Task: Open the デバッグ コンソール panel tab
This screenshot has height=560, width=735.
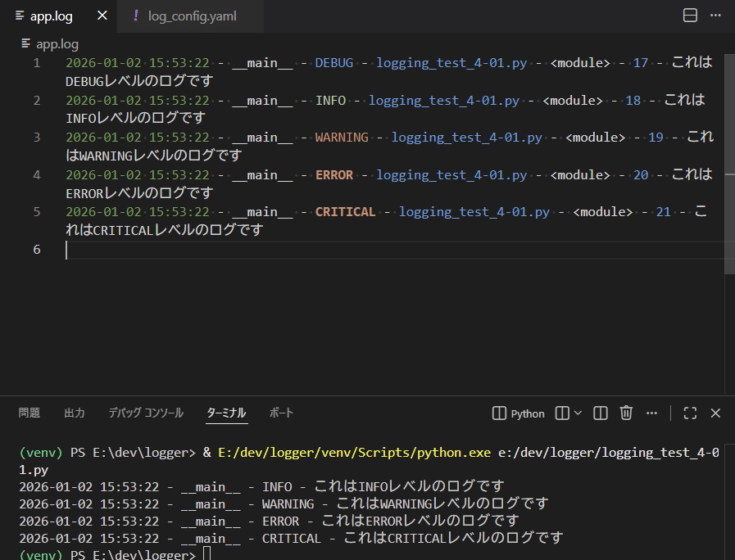Action: coord(146,413)
